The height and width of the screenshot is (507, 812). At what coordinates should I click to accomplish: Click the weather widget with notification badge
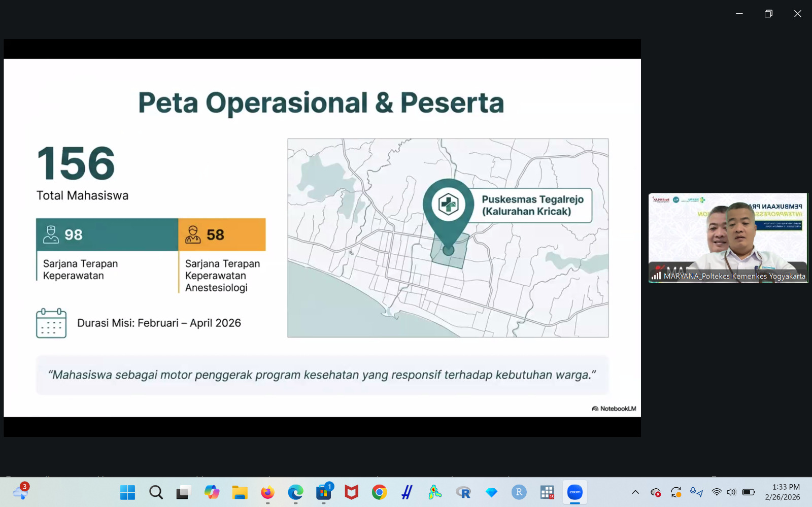point(21,492)
